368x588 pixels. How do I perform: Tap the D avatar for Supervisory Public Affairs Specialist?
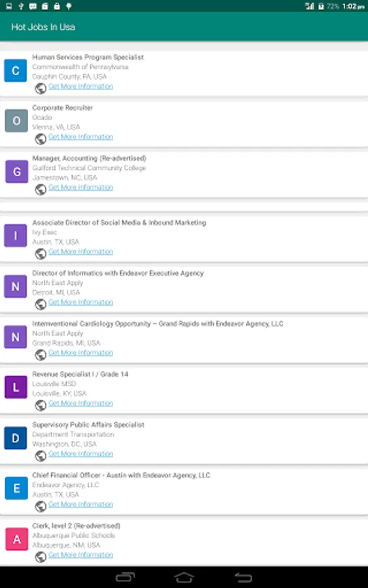(x=16, y=438)
